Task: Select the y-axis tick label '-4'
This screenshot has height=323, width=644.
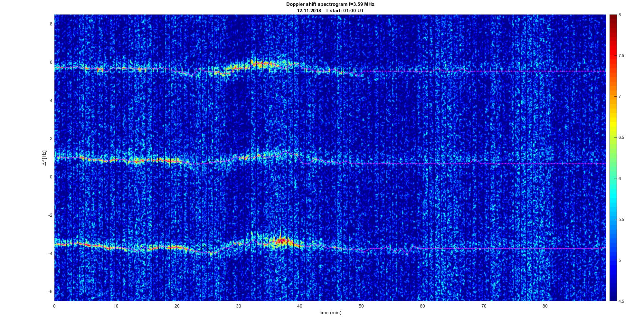Action: [x=50, y=253]
